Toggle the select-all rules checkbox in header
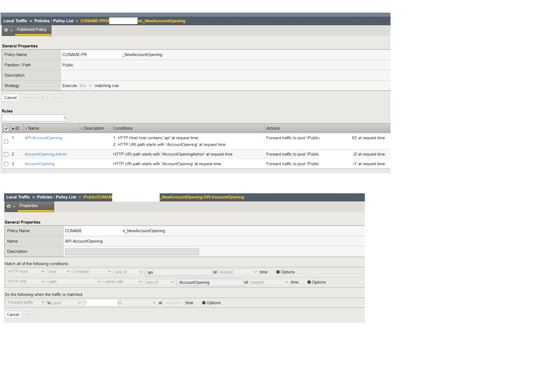555x392 pixels. tap(6, 129)
